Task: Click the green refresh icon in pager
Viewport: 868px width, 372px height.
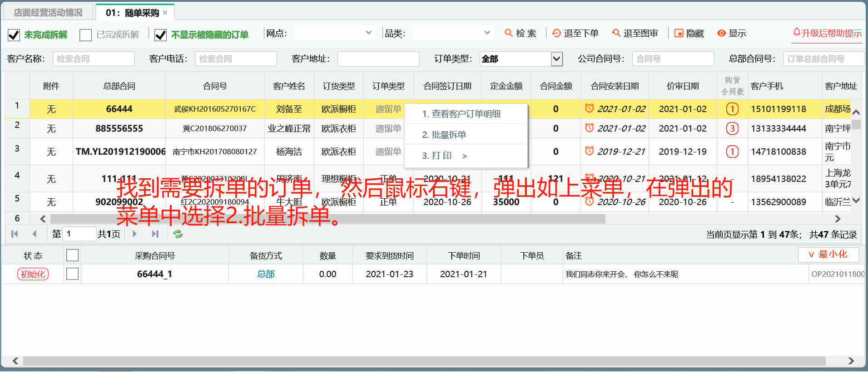Action: 178,234
